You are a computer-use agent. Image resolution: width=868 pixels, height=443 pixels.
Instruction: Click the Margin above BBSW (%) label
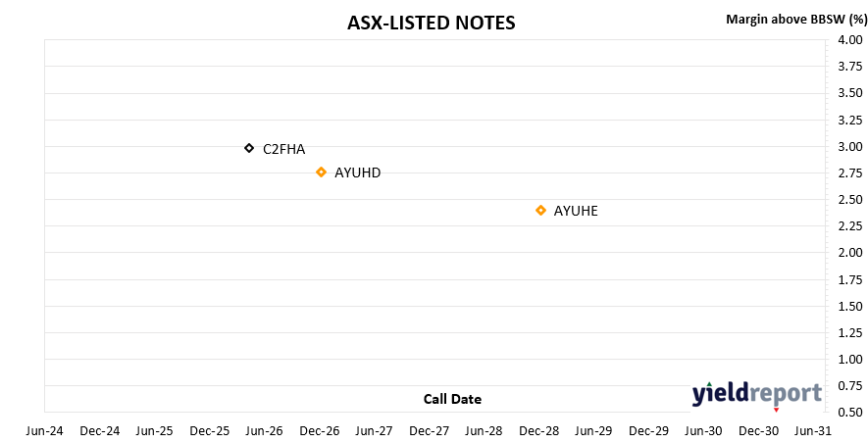pyautogui.click(x=795, y=20)
